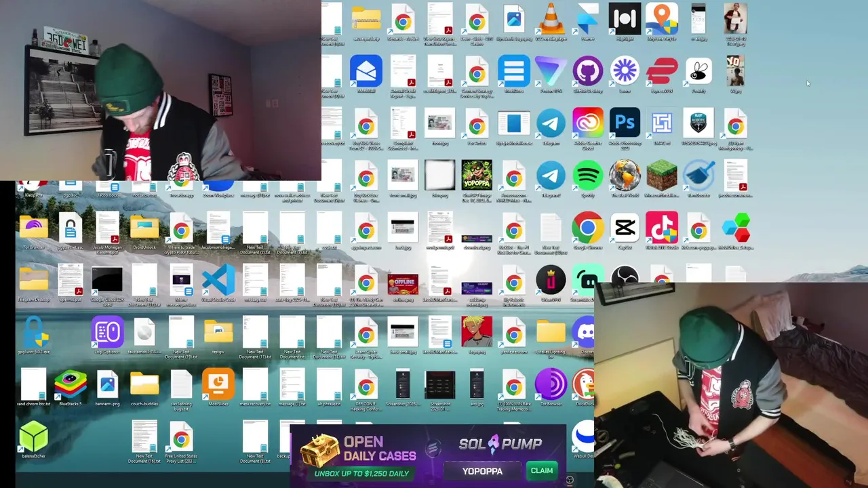Select the offline.png image thumbnail

403,283
